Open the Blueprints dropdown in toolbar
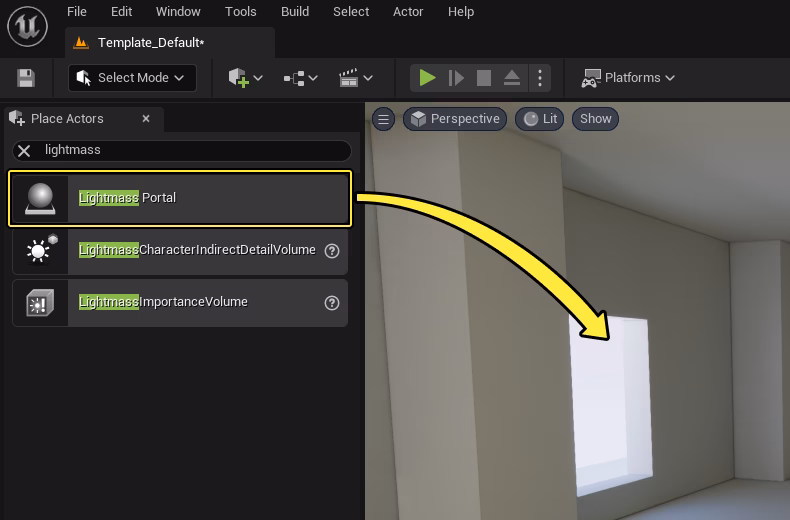The width and height of the screenshot is (790, 520). point(300,78)
